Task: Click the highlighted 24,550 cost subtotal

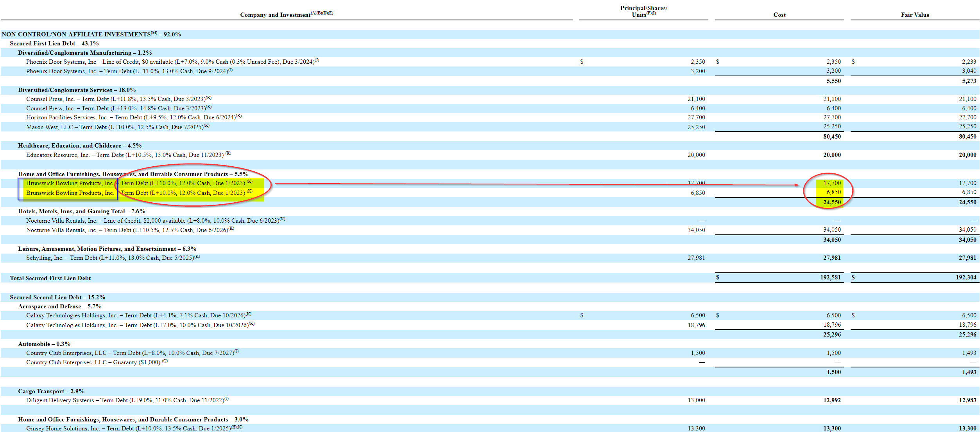Action: (831, 202)
